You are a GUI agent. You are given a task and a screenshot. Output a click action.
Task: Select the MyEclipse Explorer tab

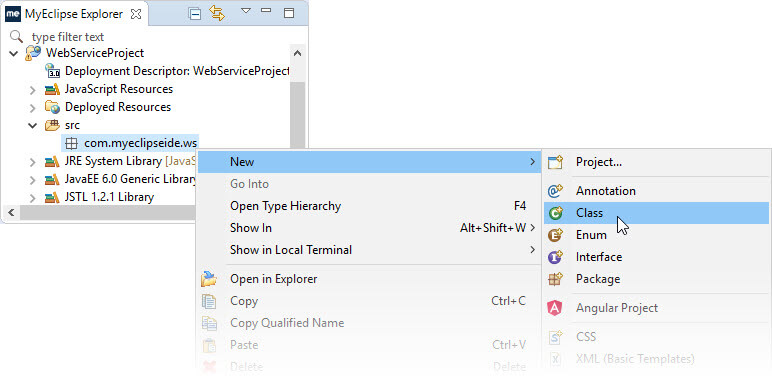pyautogui.click(x=73, y=14)
